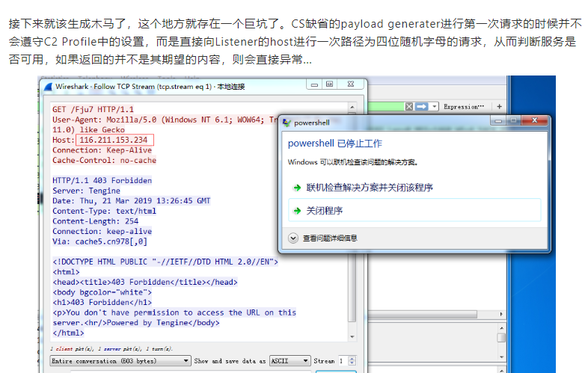Click the Stream number stepper arrows
Image resolution: width=588 pixels, height=373 pixels.
(352, 361)
